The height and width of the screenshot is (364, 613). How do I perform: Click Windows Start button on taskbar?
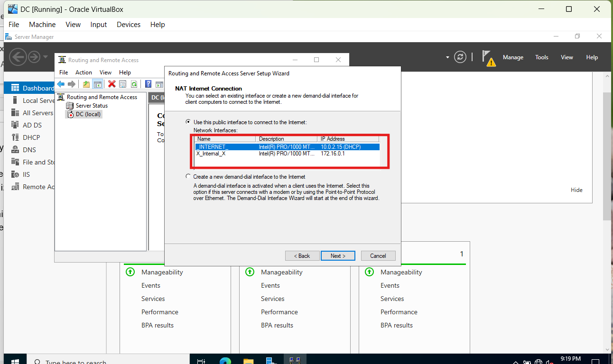15,361
